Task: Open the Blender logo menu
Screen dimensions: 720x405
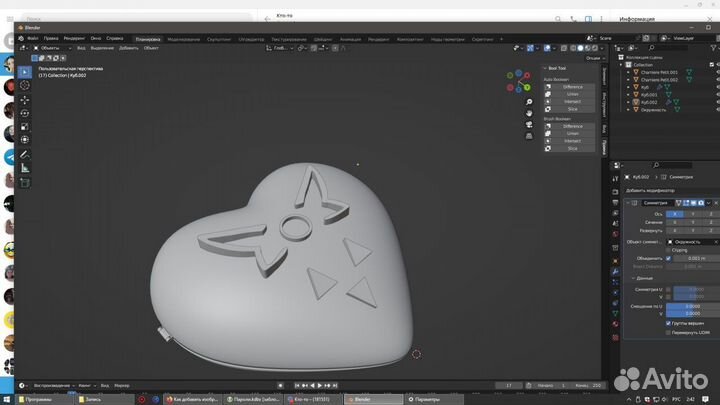Action: point(21,39)
